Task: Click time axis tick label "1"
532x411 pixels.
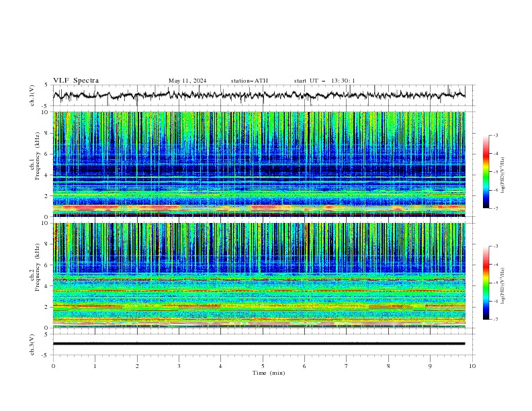Action: click(95, 366)
